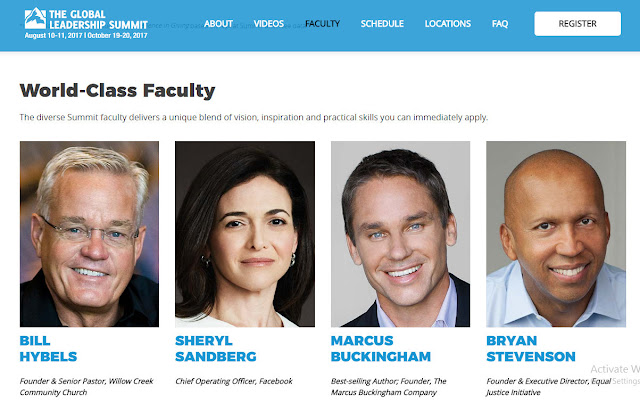Open the ABOUT menu item
Image resolution: width=640 pixels, height=403 pixels.
pyautogui.click(x=218, y=23)
